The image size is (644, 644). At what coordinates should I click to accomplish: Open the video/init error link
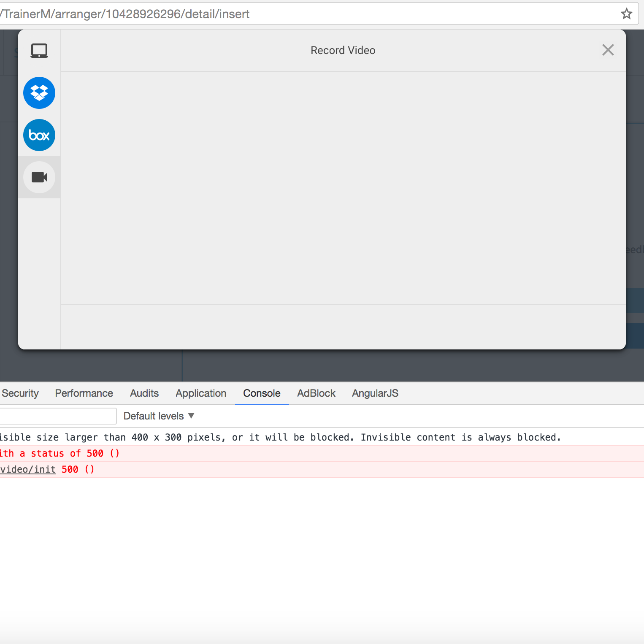tap(28, 469)
